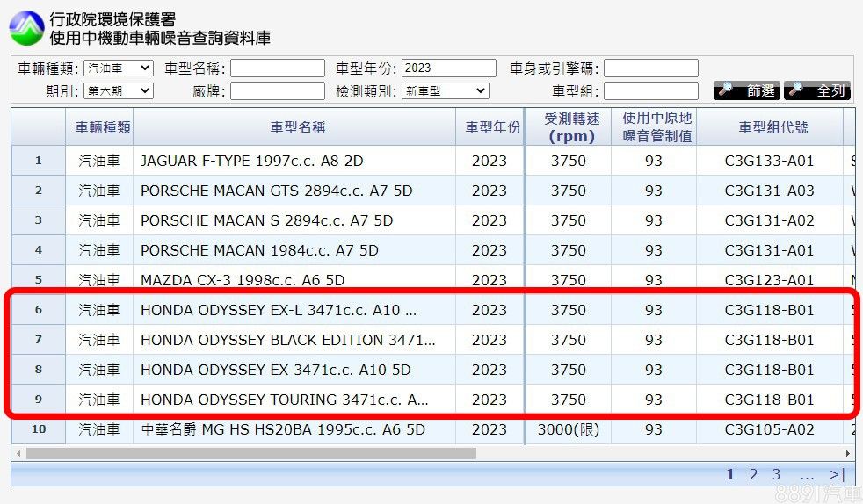The height and width of the screenshot is (504, 863).
Task: Select the 車身或引擎碼 text box
Action: 650,68
